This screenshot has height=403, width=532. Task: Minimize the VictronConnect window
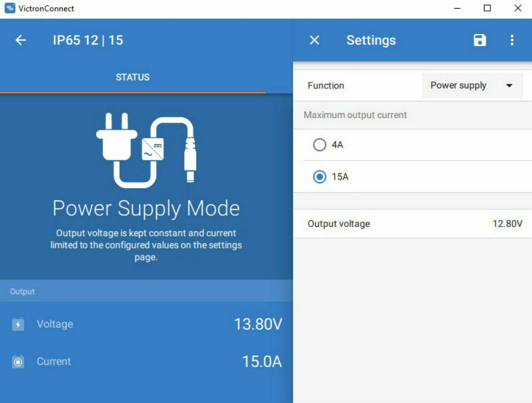[457, 8]
